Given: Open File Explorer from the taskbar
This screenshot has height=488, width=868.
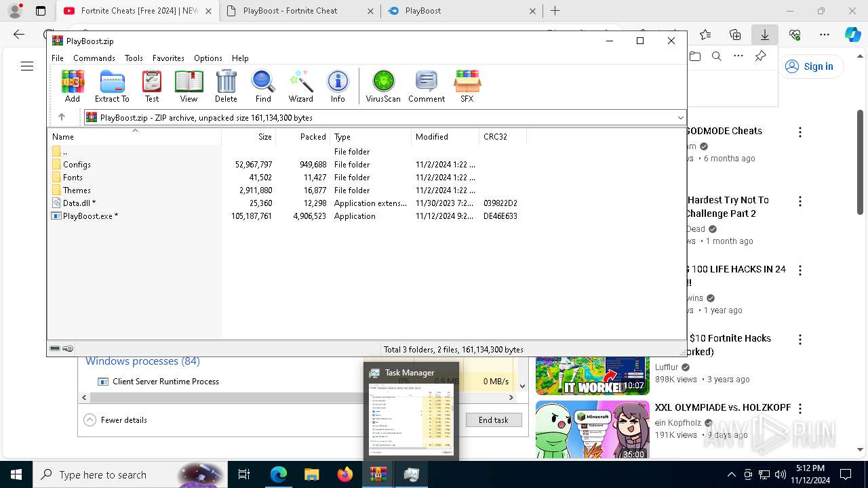Looking at the screenshot, I should click(x=311, y=474).
